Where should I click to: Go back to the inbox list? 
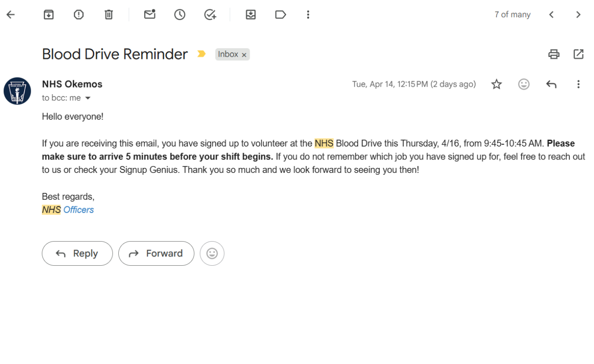coord(11,15)
